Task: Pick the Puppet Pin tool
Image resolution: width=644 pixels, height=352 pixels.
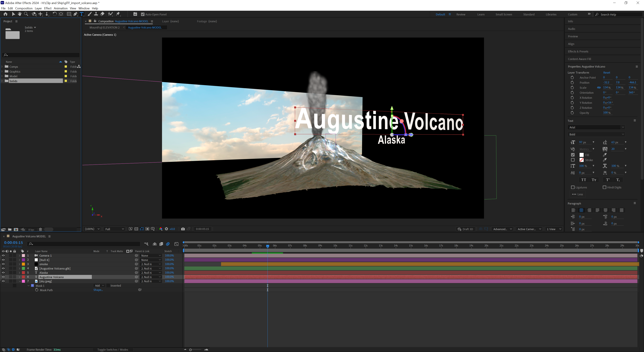Action: point(118,14)
